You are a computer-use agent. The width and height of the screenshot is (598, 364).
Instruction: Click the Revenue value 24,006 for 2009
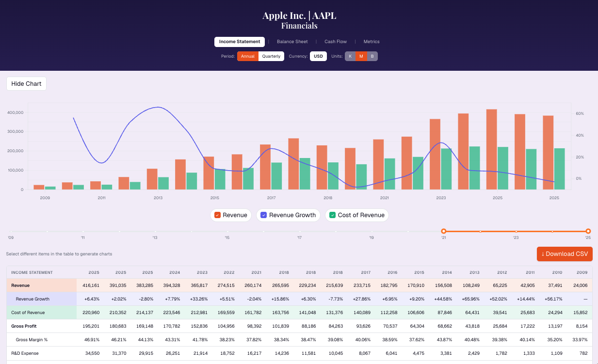pos(580,285)
